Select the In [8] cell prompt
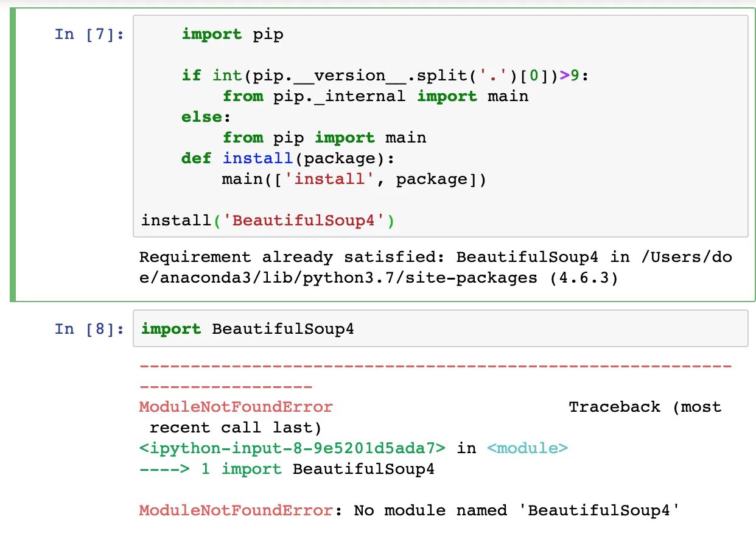The height and width of the screenshot is (547, 756). pos(89,329)
